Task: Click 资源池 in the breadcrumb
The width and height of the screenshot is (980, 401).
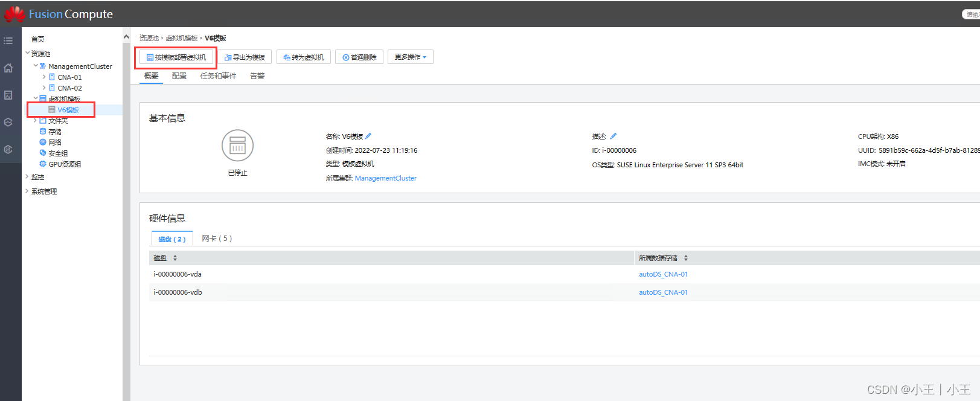Action: (149, 38)
